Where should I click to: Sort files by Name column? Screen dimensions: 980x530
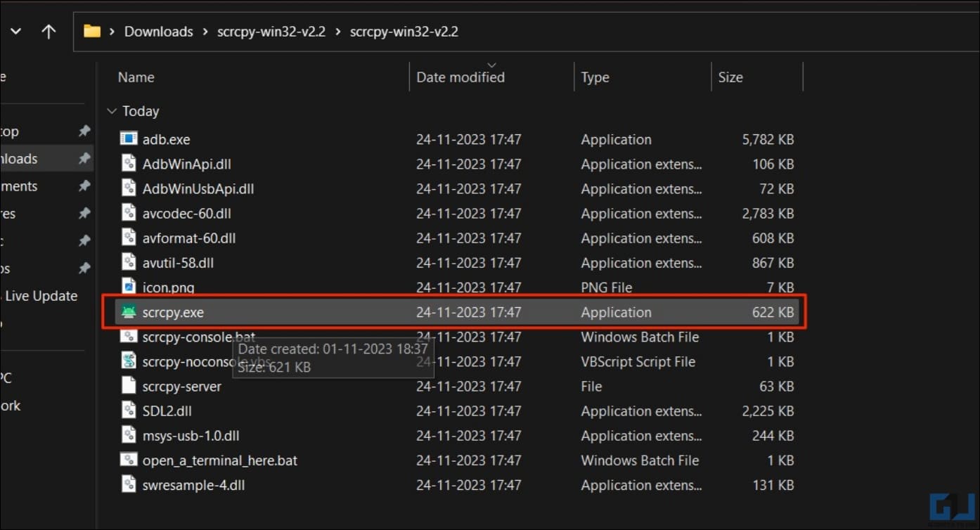(136, 77)
